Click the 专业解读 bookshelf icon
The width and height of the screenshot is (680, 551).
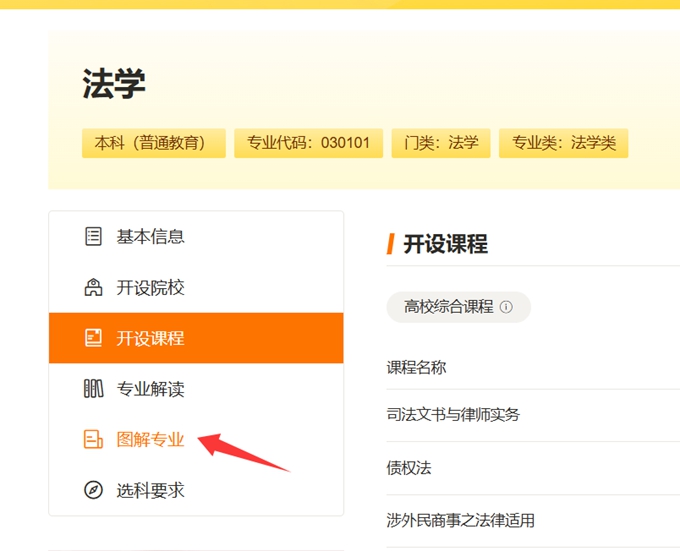(x=93, y=388)
